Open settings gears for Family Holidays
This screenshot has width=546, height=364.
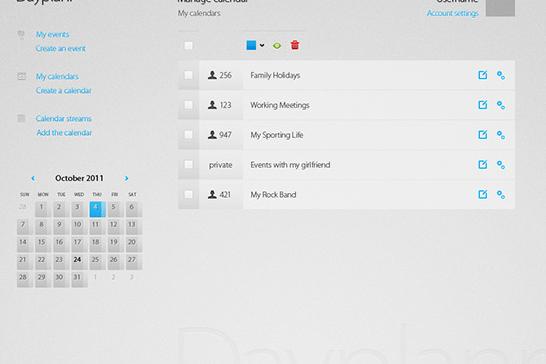tap(501, 75)
